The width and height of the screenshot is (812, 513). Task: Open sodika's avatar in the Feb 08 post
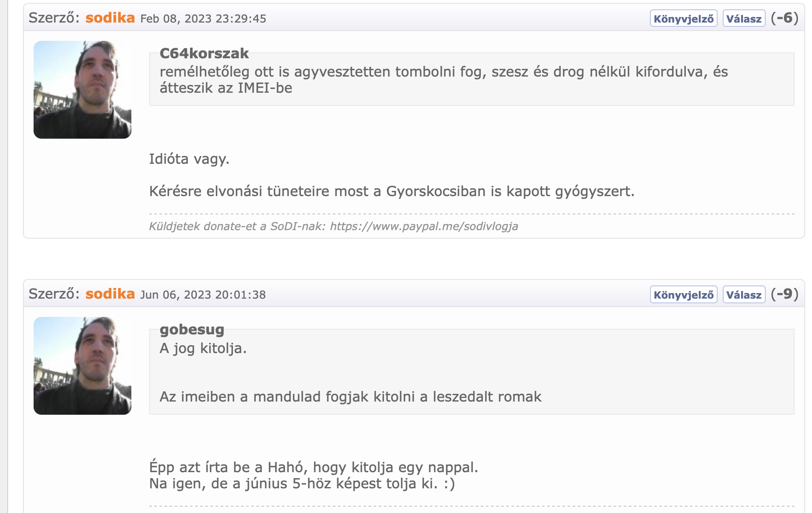point(82,90)
